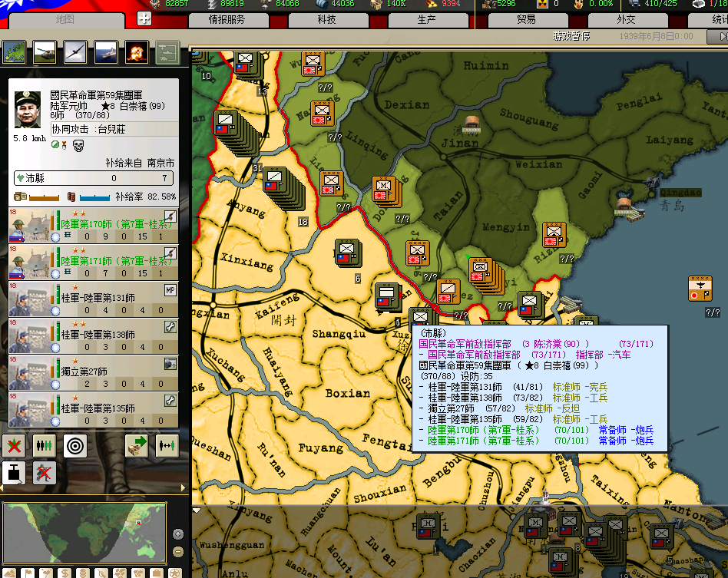Open the 生产 production tab
This screenshot has height=578, width=728.
tap(427, 19)
